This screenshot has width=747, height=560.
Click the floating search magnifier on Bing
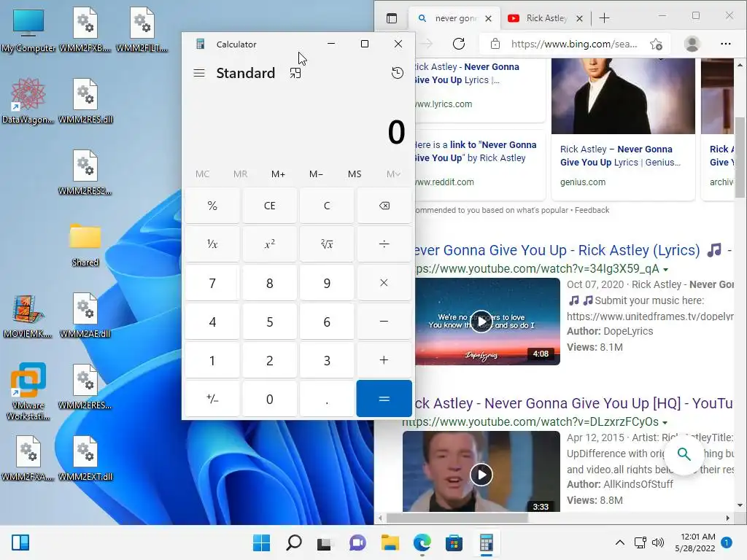click(x=684, y=454)
